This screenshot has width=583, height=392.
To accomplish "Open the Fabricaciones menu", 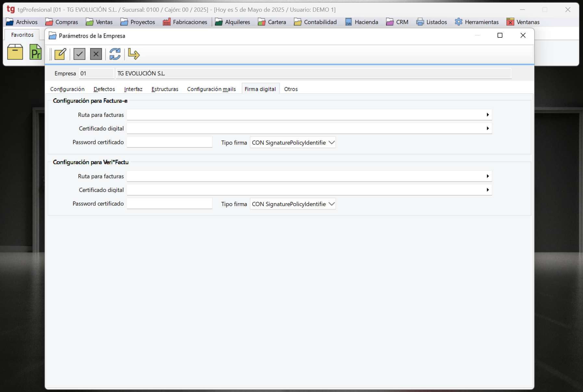I will point(185,22).
